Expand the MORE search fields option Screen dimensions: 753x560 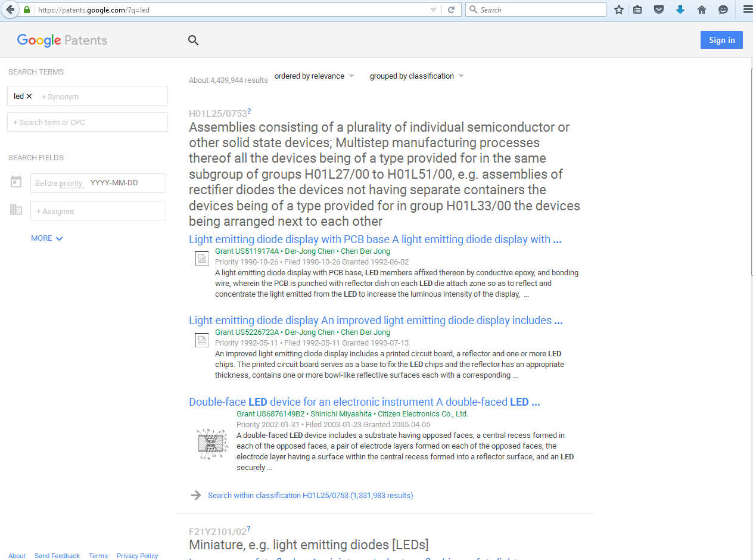[46, 238]
